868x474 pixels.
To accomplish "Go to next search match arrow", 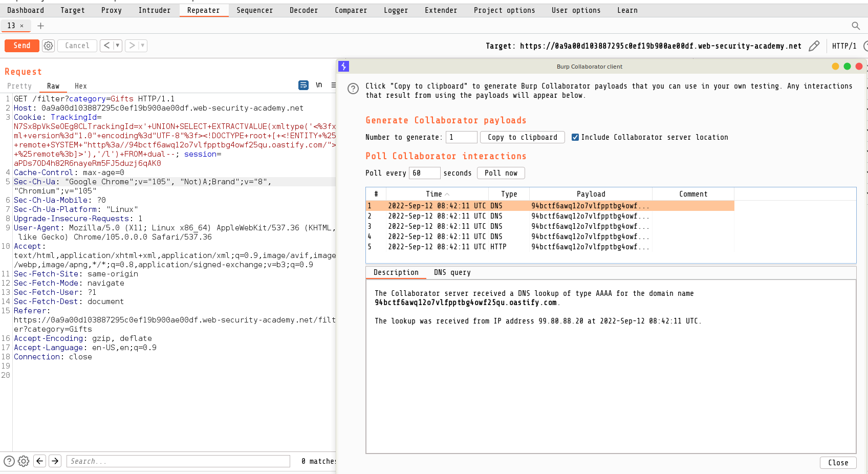I will tap(55, 461).
